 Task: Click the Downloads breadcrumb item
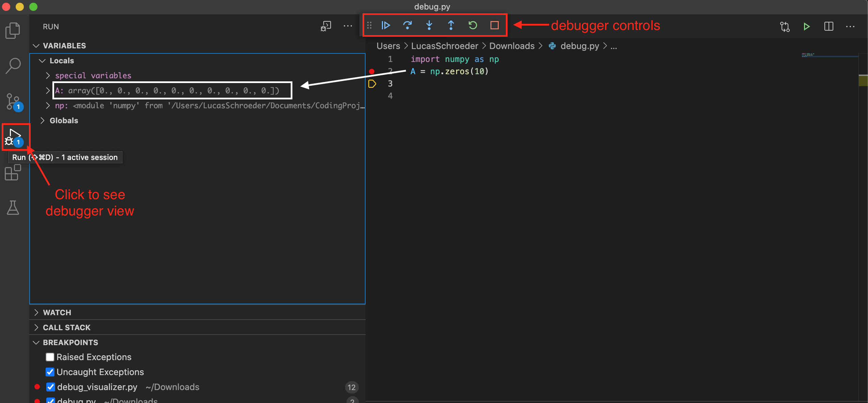tap(512, 46)
